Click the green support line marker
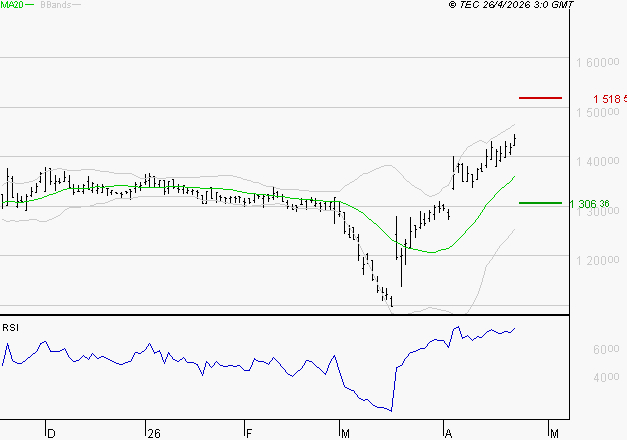Viewport: 627px width, 440px height. click(541, 203)
